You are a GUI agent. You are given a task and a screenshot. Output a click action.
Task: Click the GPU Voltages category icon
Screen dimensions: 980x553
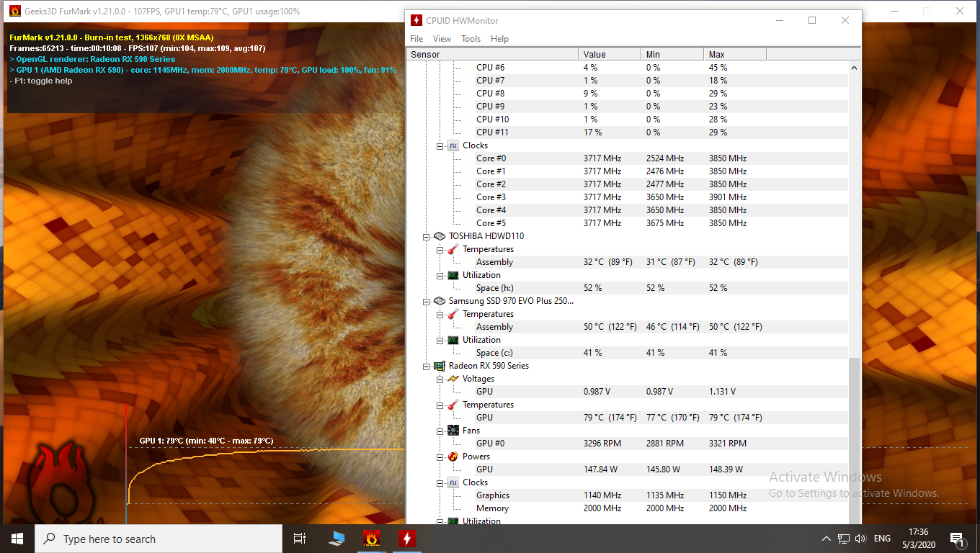(x=453, y=379)
